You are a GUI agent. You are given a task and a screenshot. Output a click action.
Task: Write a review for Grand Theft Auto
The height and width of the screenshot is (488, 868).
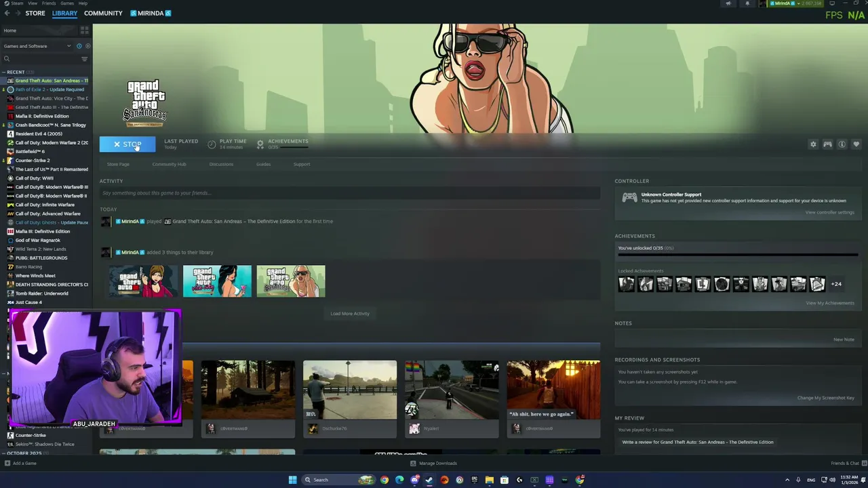697,442
